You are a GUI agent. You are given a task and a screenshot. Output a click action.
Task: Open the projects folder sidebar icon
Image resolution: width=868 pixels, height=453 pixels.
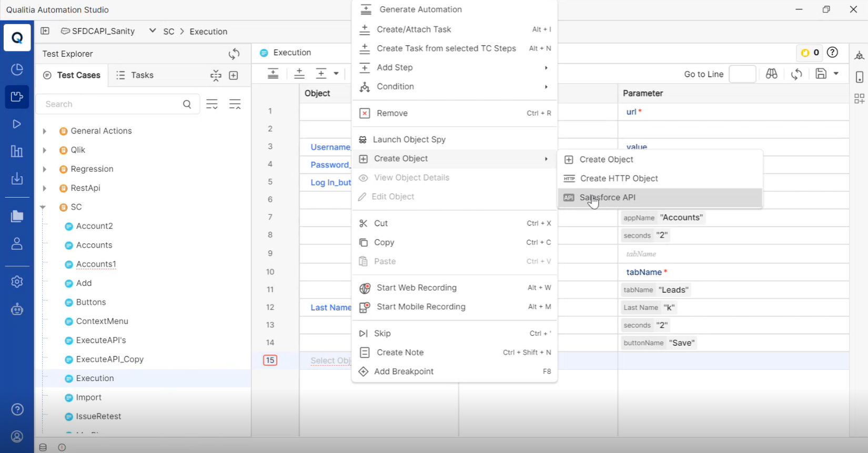(17, 216)
